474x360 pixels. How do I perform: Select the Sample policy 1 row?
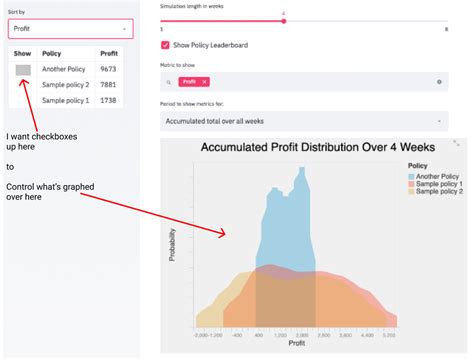(x=66, y=100)
